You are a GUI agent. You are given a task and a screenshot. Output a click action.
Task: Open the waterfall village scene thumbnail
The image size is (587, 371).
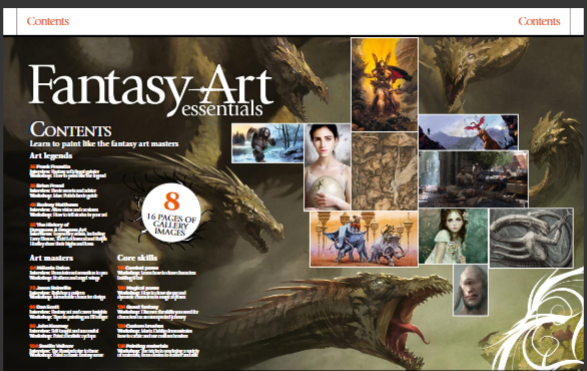click(x=474, y=179)
